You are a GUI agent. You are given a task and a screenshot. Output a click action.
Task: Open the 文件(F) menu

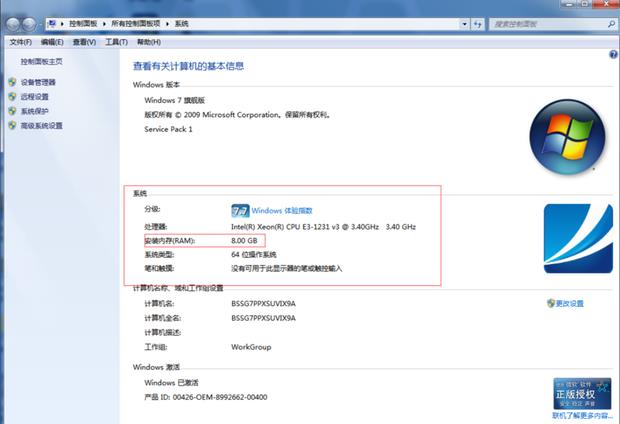point(20,42)
